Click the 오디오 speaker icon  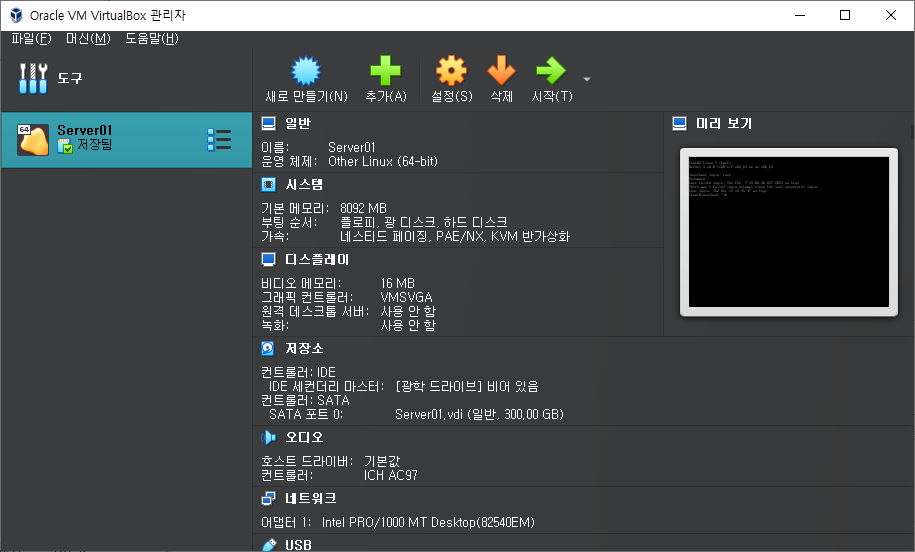pyautogui.click(x=268, y=437)
